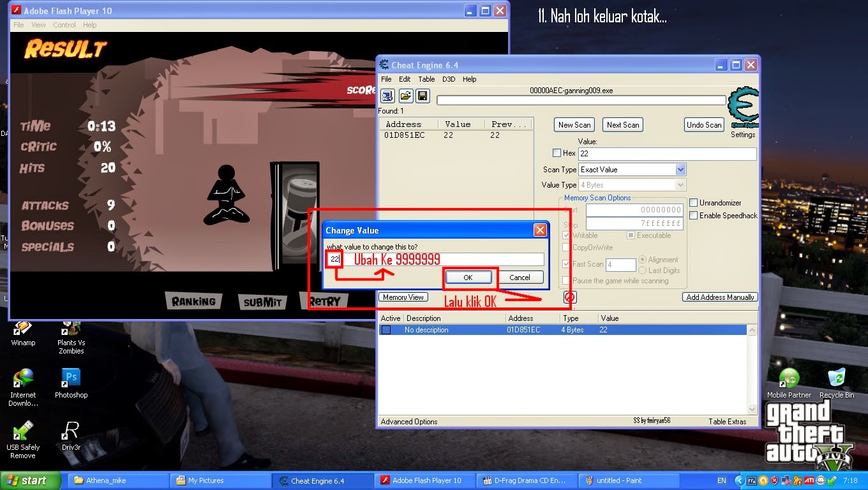Click the Cheat Engine open process icon

pyautogui.click(x=387, y=96)
